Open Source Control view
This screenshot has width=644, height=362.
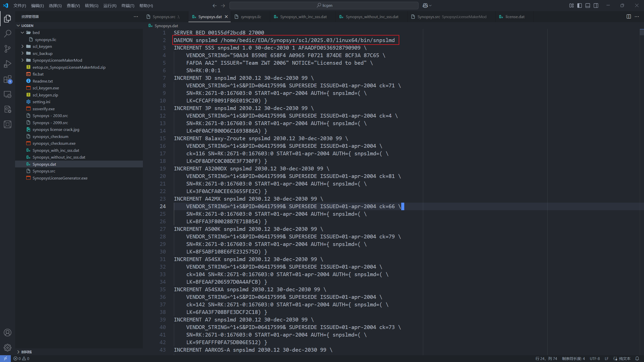[x=8, y=49]
